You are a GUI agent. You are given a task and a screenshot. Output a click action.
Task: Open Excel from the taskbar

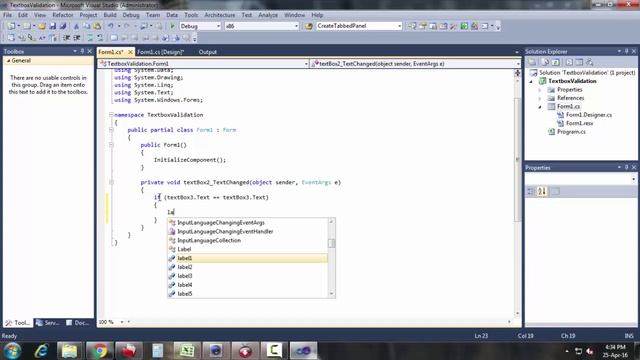pos(187,351)
